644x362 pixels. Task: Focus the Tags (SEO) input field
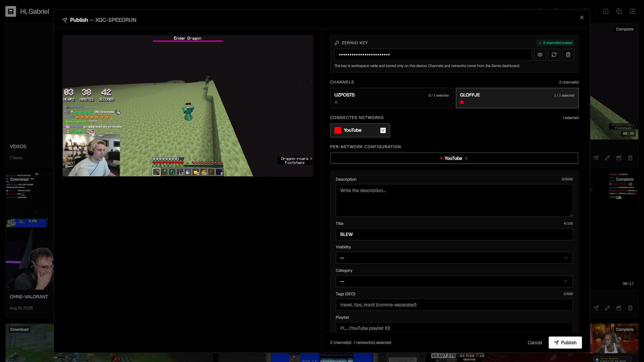[x=454, y=305]
